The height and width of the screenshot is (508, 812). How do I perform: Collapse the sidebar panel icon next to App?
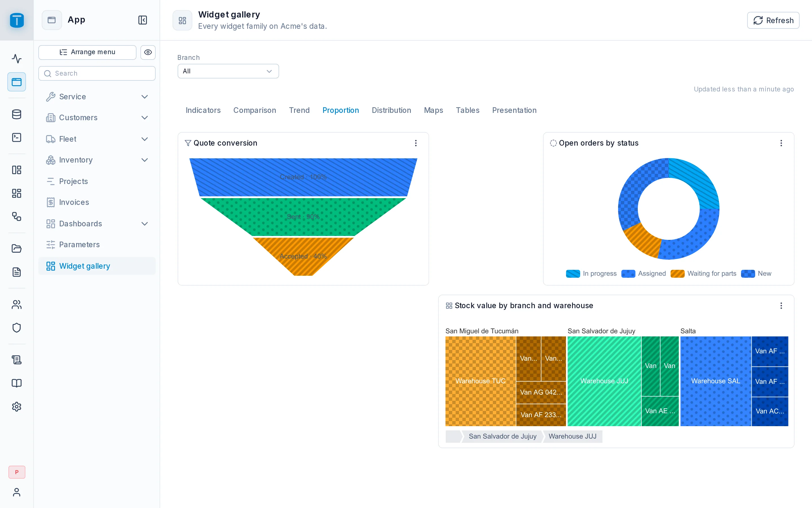(x=143, y=20)
